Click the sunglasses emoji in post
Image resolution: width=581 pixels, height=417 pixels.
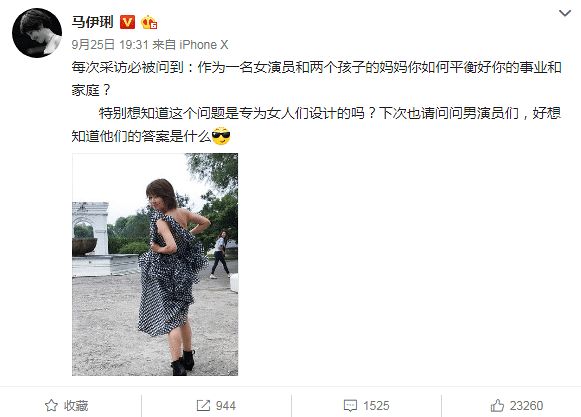[221, 136]
